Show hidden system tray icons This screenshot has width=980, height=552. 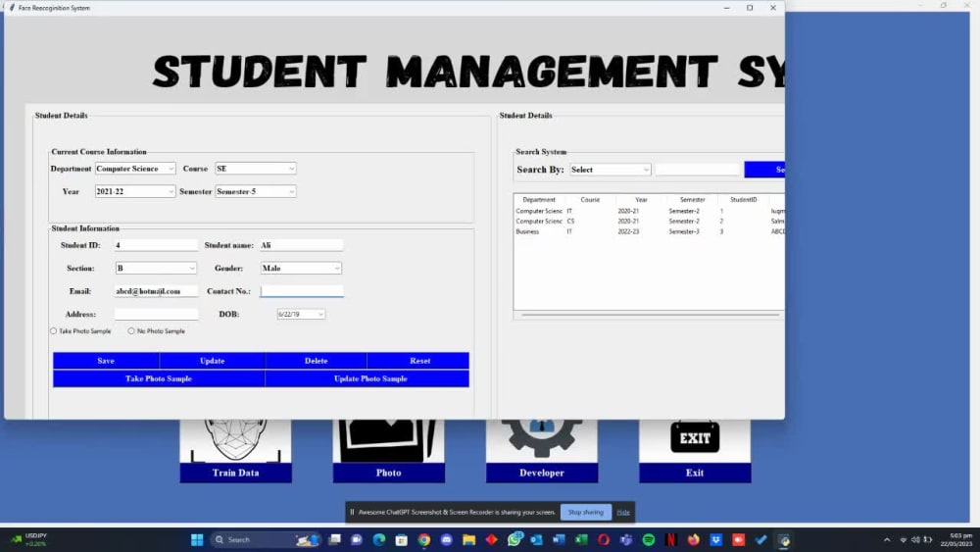tap(886, 539)
